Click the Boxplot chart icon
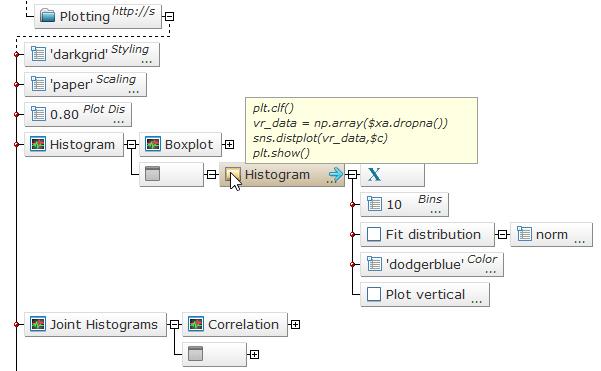Screen dimensions: 601x371 click(153, 144)
